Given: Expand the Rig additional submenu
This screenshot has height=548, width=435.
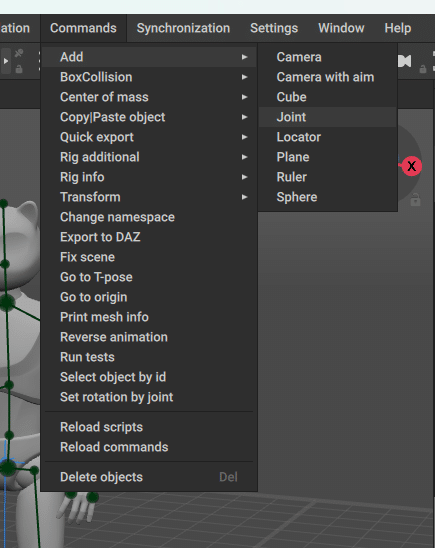Looking at the screenshot, I should pyautogui.click(x=149, y=157).
